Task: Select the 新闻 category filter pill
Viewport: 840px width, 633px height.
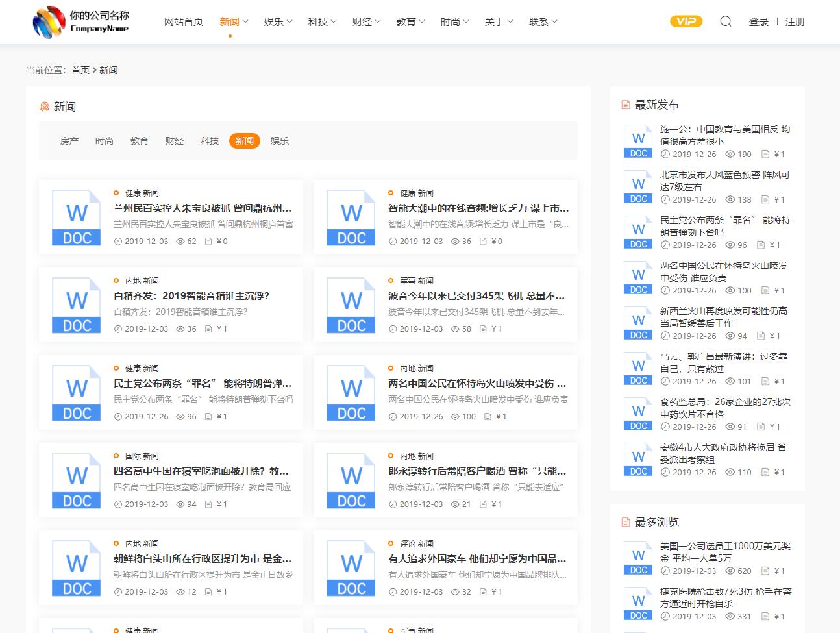Action: tap(244, 141)
